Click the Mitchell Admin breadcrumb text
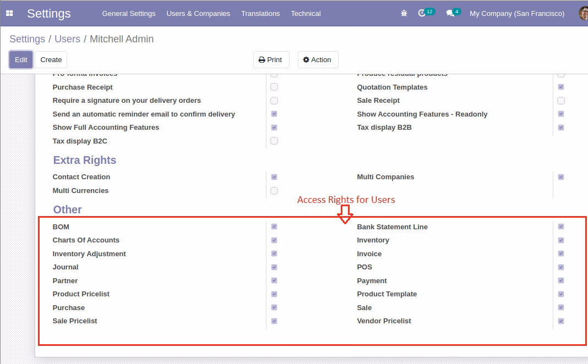This screenshot has height=364, width=588. 122,39
